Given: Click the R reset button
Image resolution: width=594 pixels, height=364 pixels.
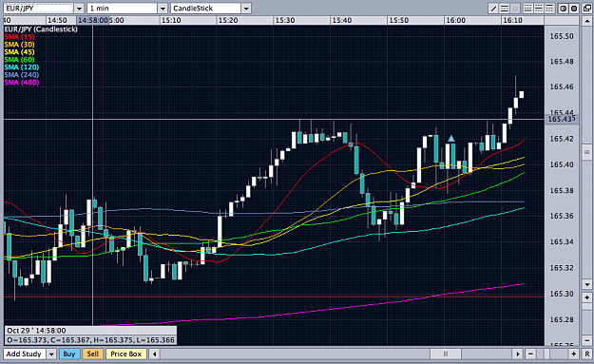Looking at the screenshot, I should click(586, 354).
